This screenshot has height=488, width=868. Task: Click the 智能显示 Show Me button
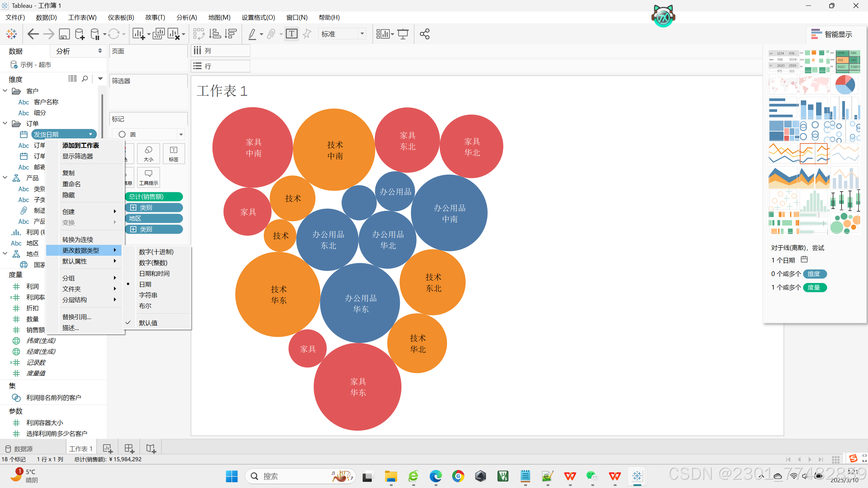[831, 34]
